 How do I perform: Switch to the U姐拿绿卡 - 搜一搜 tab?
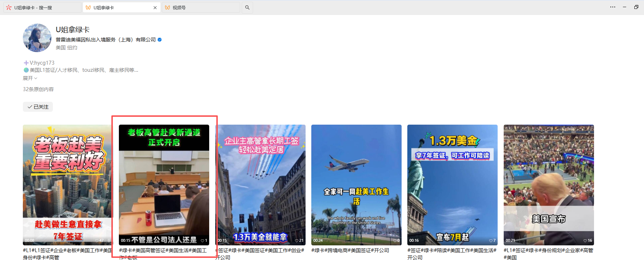42,7
